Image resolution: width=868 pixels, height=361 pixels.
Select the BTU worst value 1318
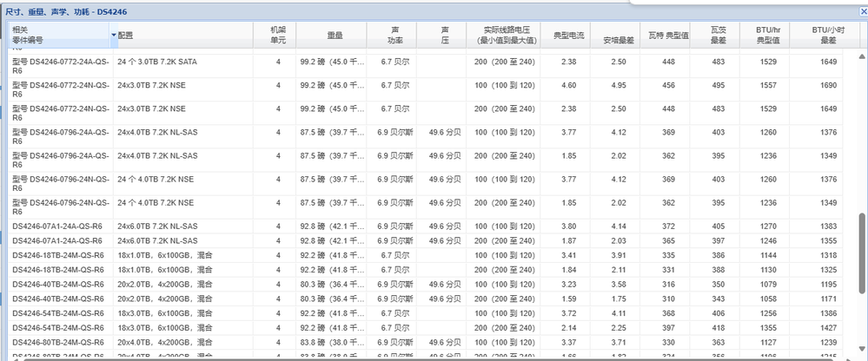(827, 255)
